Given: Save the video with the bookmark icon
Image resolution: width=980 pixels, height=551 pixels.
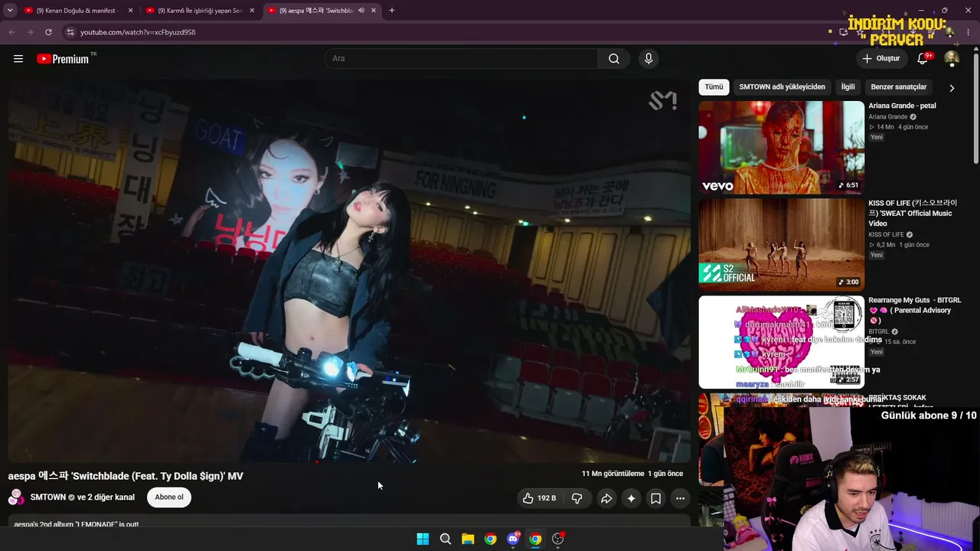Looking at the screenshot, I should 656,498.
